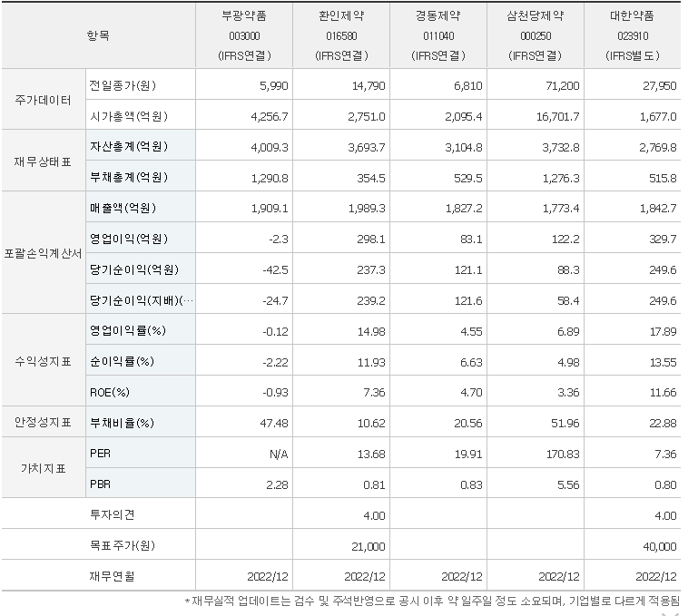Select 대한약품's investment opinion 4.00
Screen dimensions: 698x616
click(665, 516)
